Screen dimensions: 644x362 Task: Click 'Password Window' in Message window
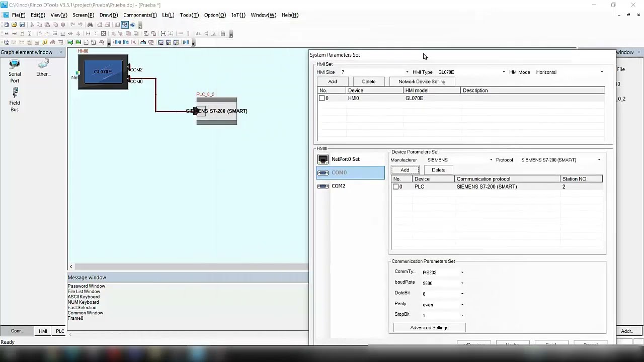coord(87,286)
